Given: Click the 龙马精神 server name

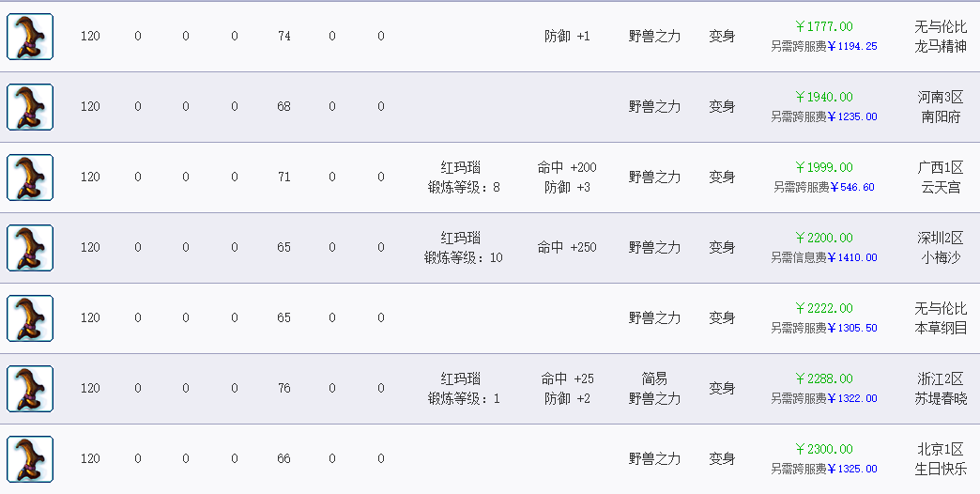Looking at the screenshot, I should click(x=941, y=46).
